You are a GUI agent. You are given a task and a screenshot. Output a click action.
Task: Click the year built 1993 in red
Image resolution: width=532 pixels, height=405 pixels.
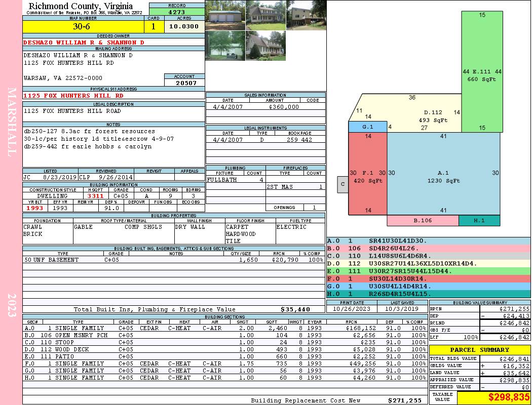click(x=35, y=208)
